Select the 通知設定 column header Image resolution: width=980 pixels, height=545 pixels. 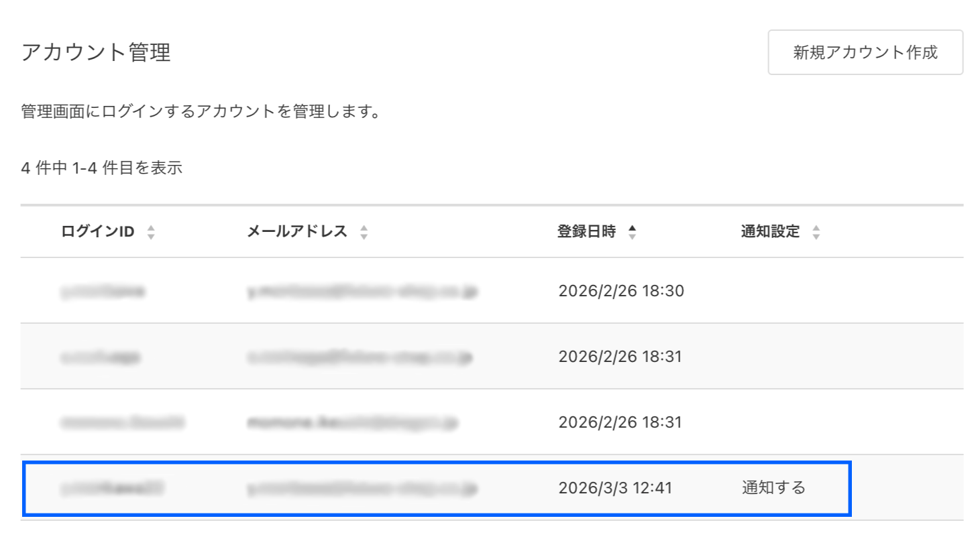tap(769, 231)
